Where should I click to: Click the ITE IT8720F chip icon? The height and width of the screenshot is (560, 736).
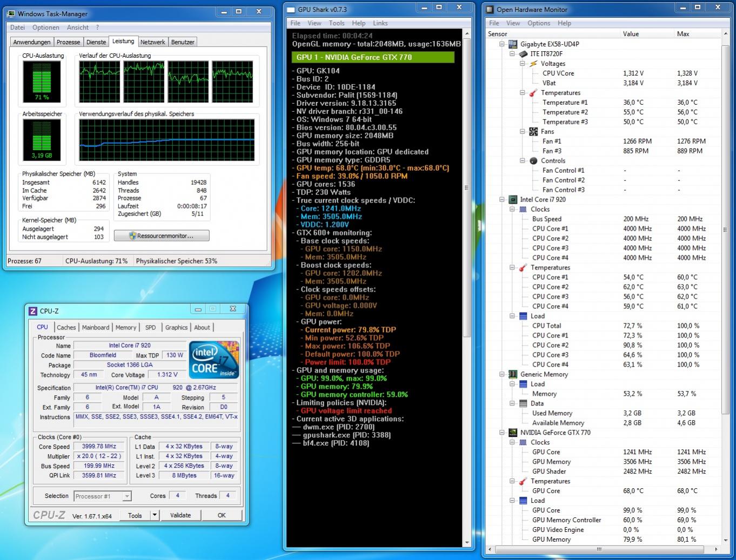523,54
